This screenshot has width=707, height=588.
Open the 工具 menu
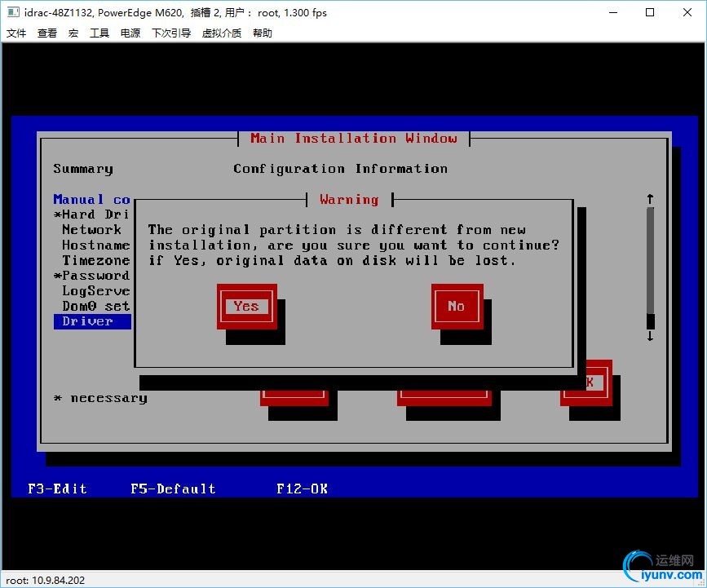point(99,33)
